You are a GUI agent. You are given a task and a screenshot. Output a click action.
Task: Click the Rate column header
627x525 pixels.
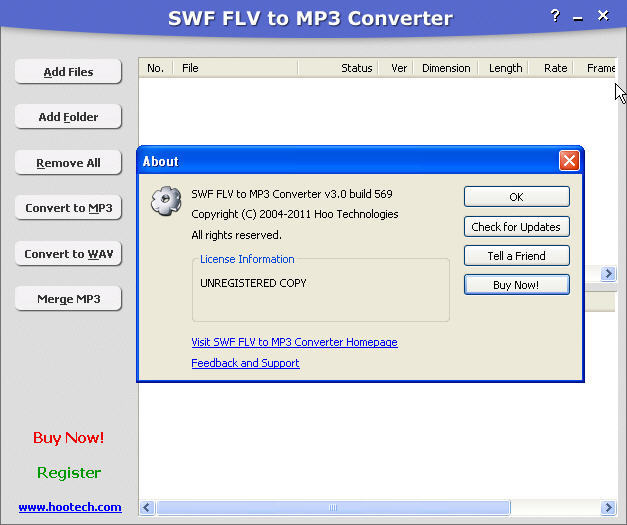551,68
